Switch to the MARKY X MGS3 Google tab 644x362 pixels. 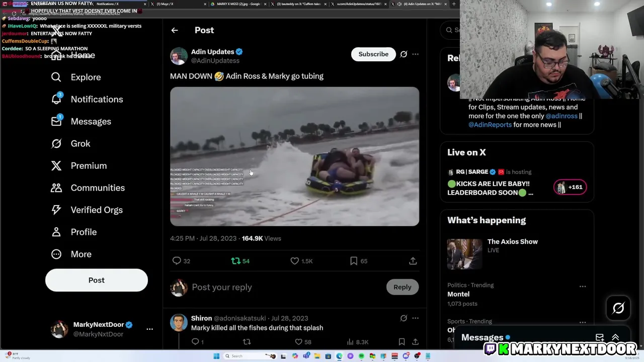click(238, 4)
